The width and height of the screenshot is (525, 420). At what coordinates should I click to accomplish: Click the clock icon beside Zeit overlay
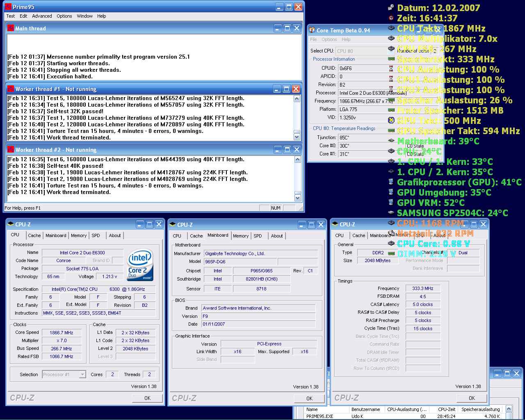(391, 18)
